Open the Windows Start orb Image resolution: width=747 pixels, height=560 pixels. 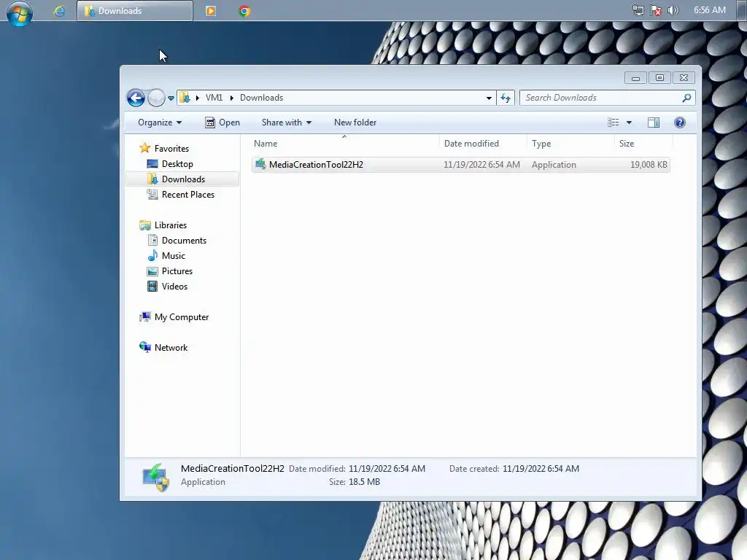pos(20,12)
